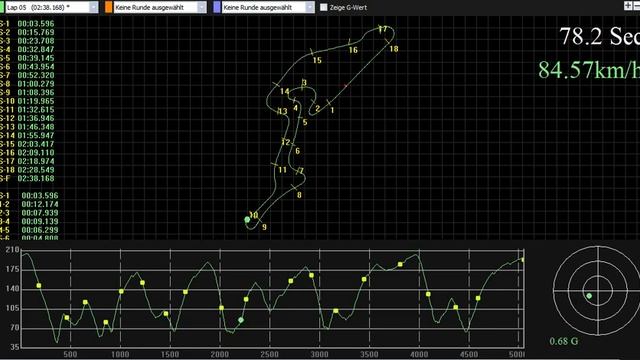640x360 pixels.
Task: Select sector marker 11 on track map
Action: (x=282, y=170)
